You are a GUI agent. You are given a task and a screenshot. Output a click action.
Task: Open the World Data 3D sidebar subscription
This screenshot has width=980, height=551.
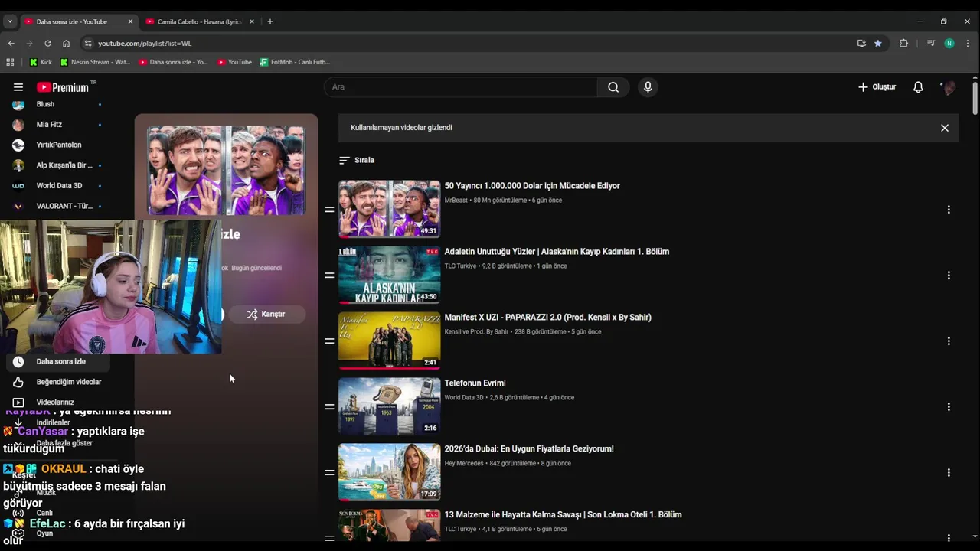click(x=57, y=186)
